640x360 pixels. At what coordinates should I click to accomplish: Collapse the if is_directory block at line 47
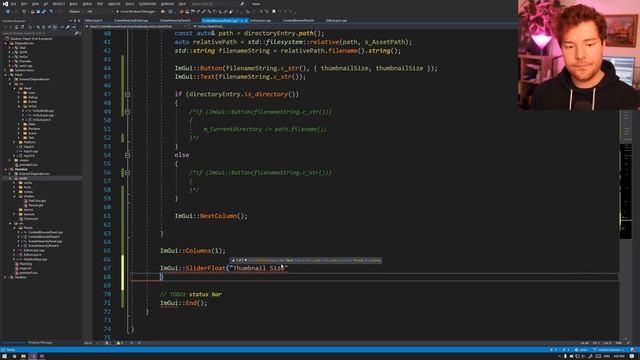[127, 94]
